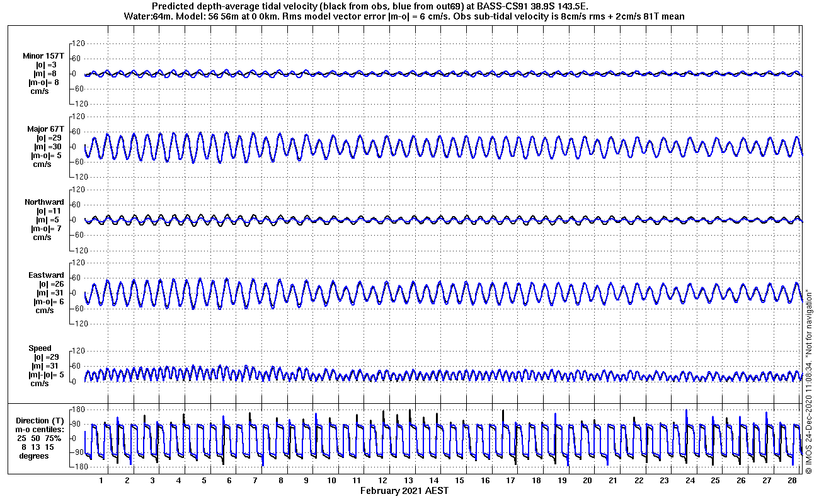Viewport: 819px width, 504px height.
Task: Click the "|m-o|= 6" value
Action: tap(48, 302)
